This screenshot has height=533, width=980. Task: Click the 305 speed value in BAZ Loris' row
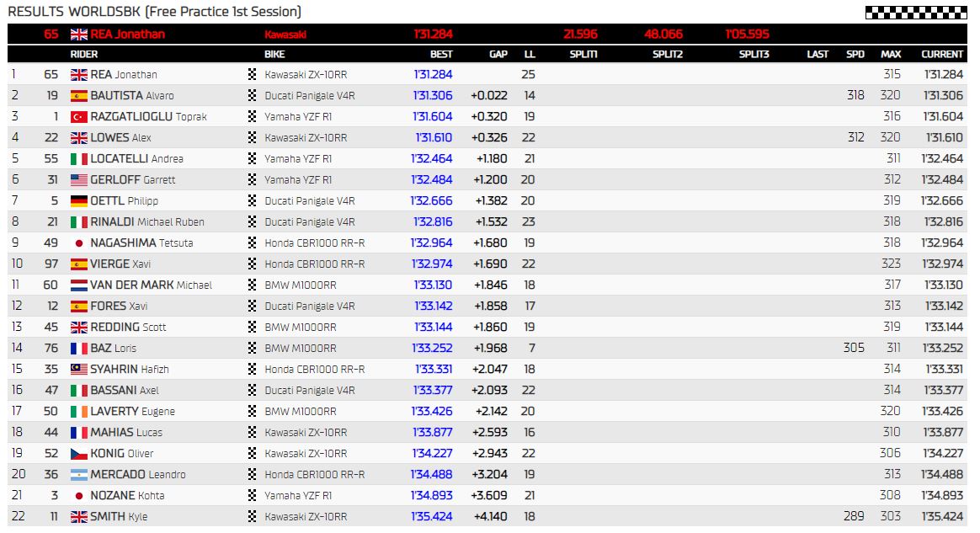[x=854, y=348]
